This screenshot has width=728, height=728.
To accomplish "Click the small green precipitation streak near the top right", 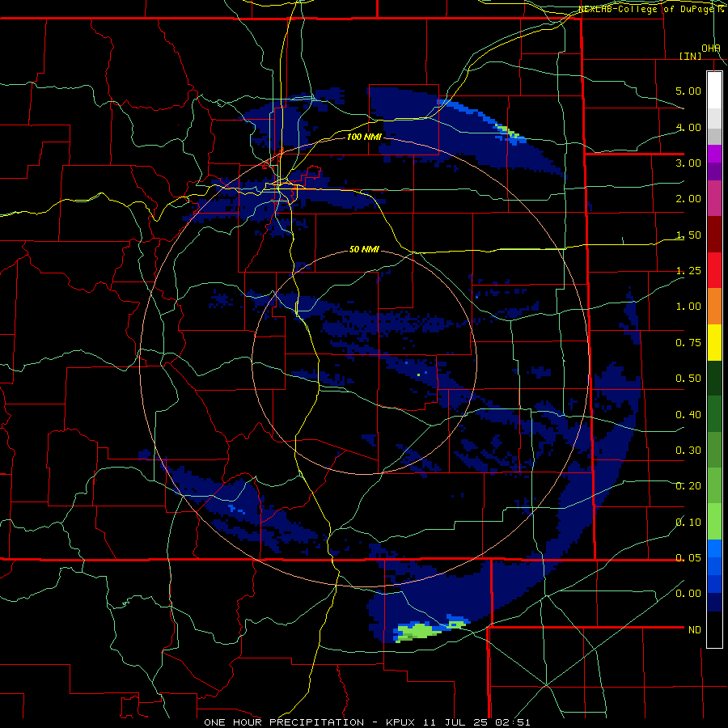I will [506, 129].
